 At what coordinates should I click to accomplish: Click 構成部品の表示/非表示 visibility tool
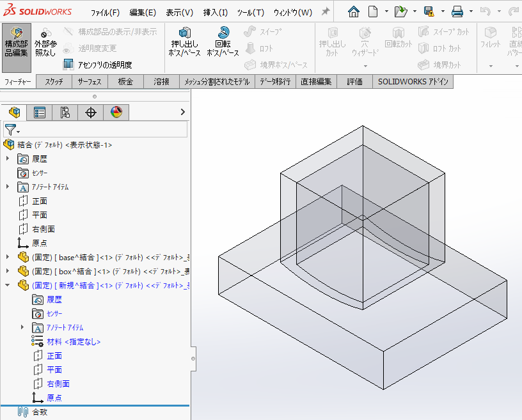point(110,32)
